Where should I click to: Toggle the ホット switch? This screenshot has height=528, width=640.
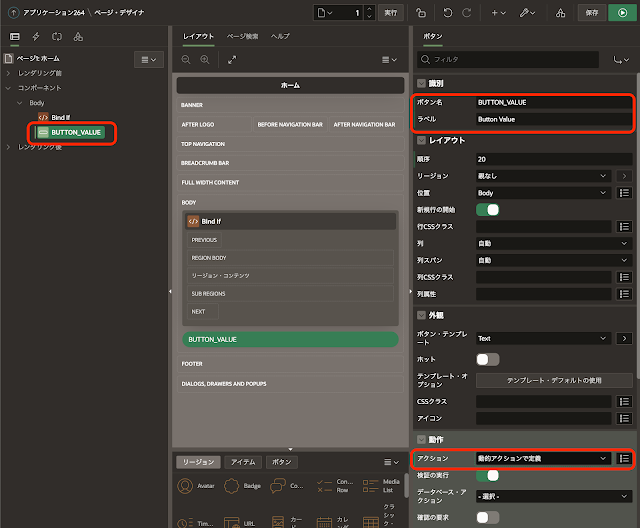[x=487, y=359]
